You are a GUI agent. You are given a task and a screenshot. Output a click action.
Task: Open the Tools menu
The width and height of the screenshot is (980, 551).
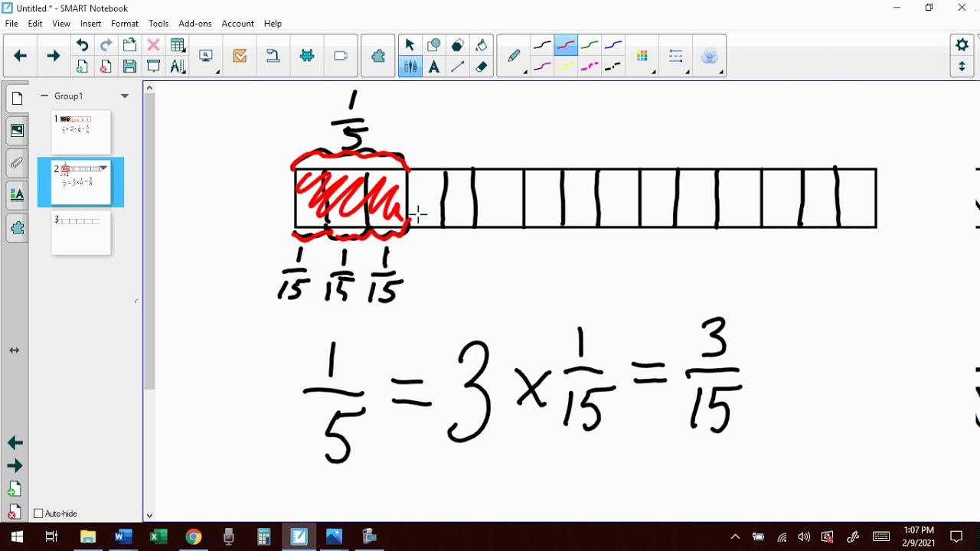point(158,24)
